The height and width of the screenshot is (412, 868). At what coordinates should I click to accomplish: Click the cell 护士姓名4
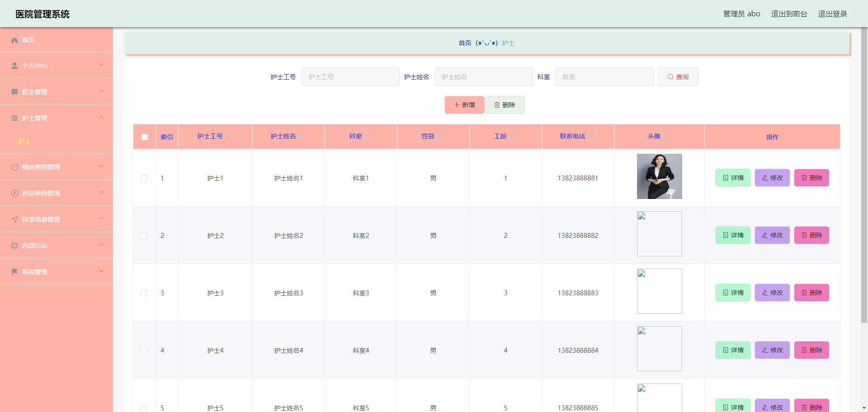pyautogui.click(x=288, y=350)
